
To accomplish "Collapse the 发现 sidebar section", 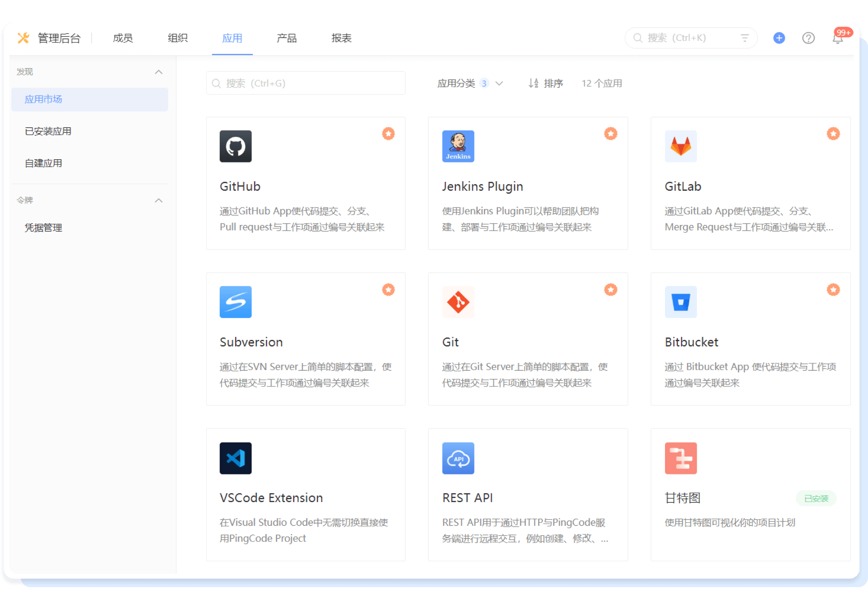I will 159,72.
